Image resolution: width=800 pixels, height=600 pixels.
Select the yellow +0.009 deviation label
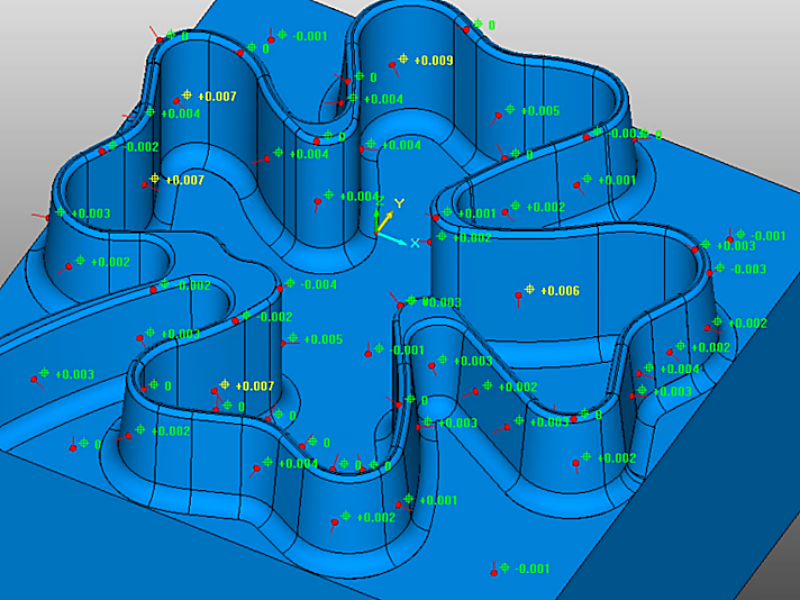point(434,61)
